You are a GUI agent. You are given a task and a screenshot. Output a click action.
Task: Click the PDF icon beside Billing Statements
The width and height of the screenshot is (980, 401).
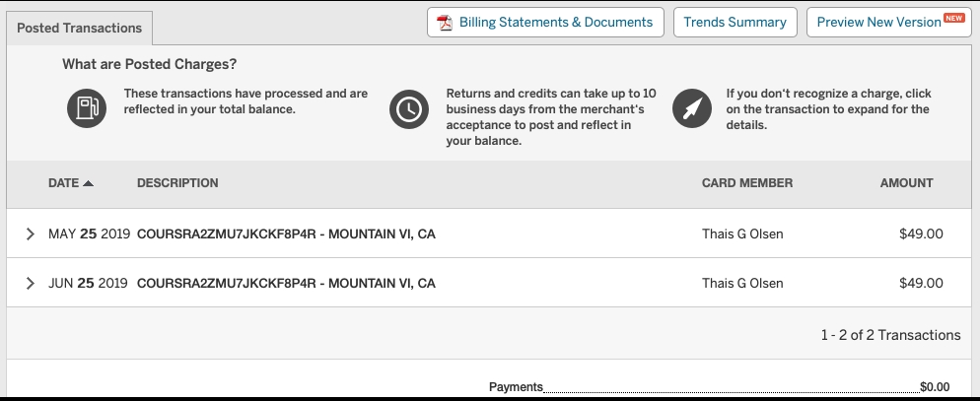pyautogui.click(x=445, y=23)
